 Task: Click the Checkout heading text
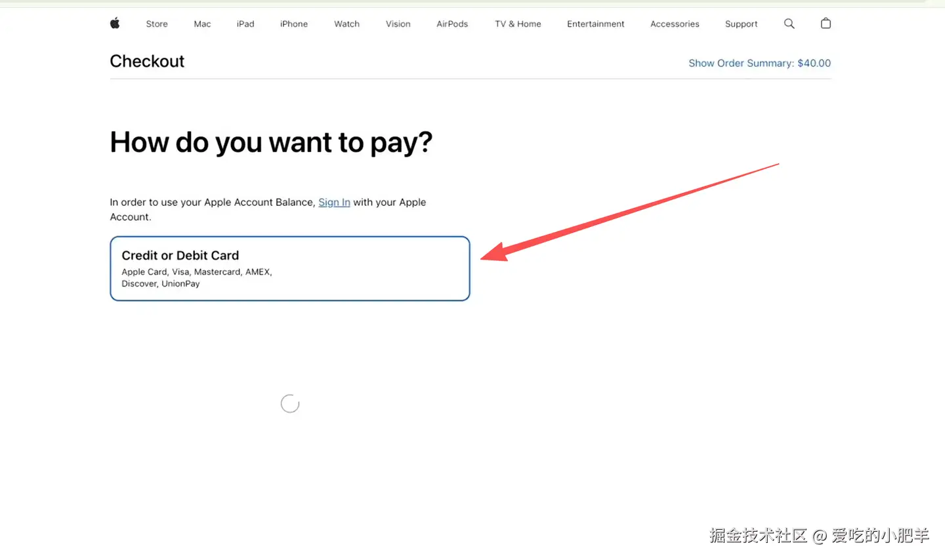click(147, 61)
